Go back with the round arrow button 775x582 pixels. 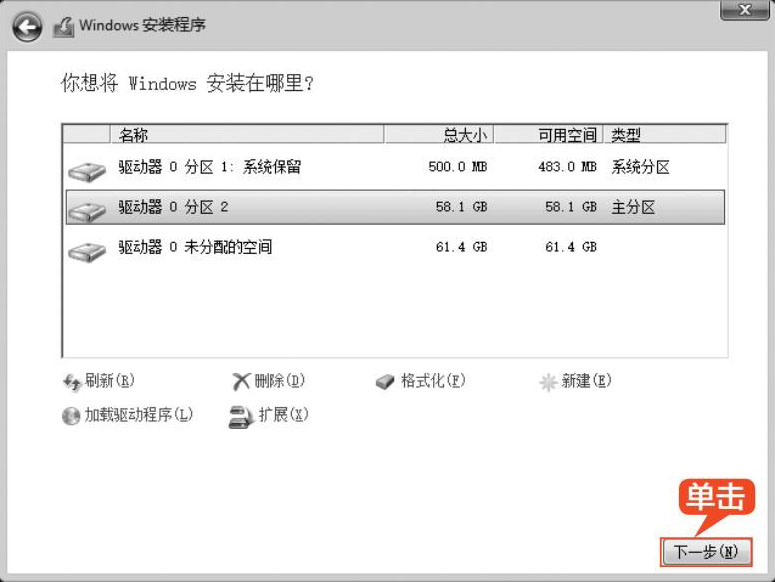(x=27, y=27)
